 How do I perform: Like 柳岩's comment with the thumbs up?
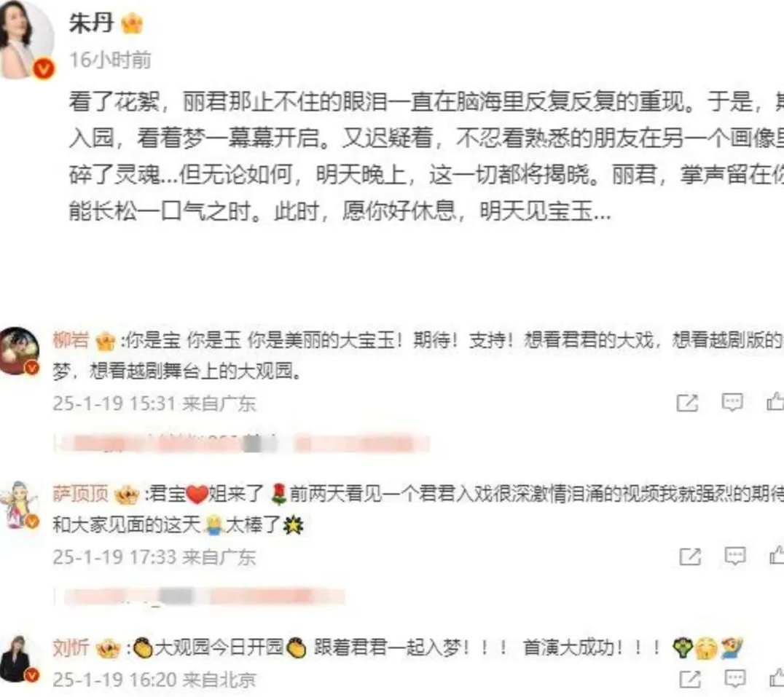click(776, 402)
